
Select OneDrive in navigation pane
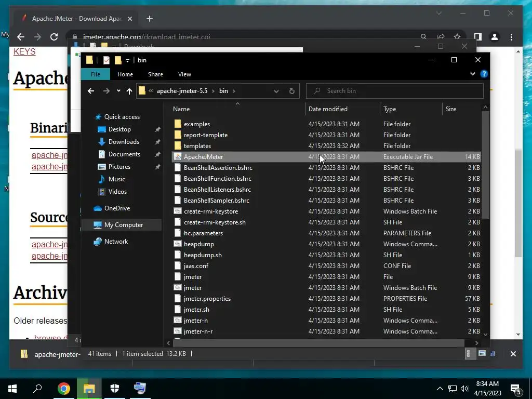(117, 208)
